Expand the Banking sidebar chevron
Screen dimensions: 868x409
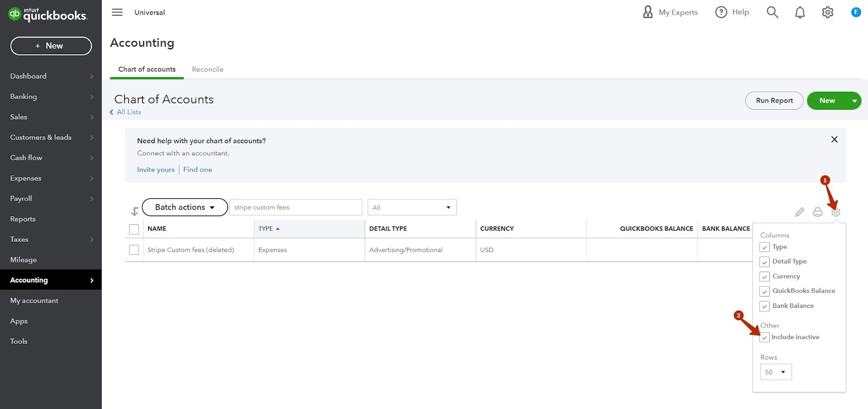click(92, 97)
